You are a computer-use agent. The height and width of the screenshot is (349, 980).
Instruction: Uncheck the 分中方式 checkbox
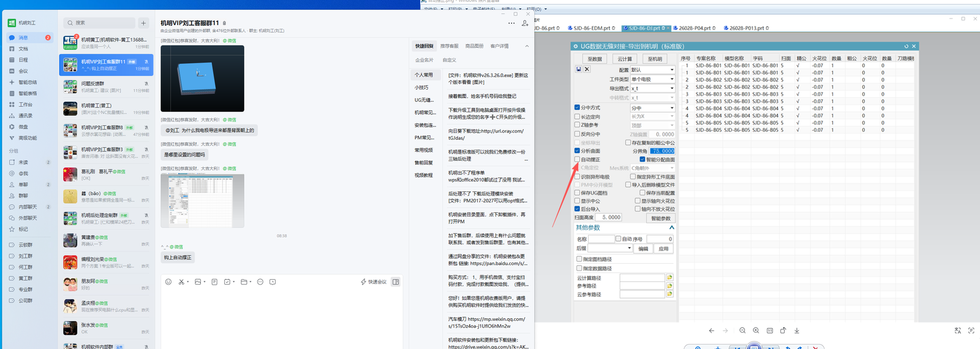click(577, 107)
